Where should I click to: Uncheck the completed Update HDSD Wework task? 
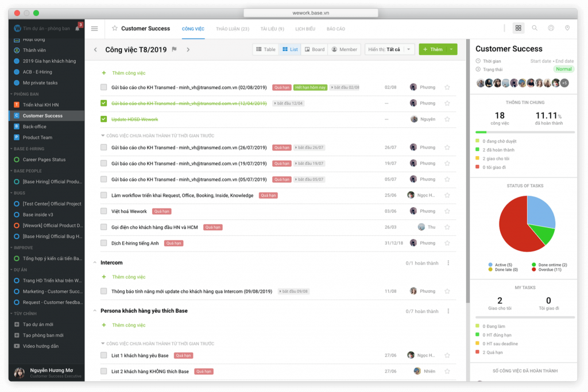104,119
